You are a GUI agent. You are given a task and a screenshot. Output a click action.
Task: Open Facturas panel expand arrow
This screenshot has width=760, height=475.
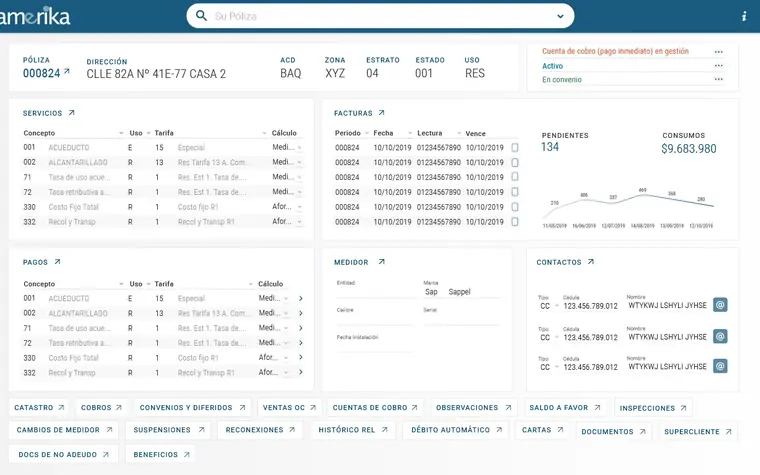[x=381, y=112]
